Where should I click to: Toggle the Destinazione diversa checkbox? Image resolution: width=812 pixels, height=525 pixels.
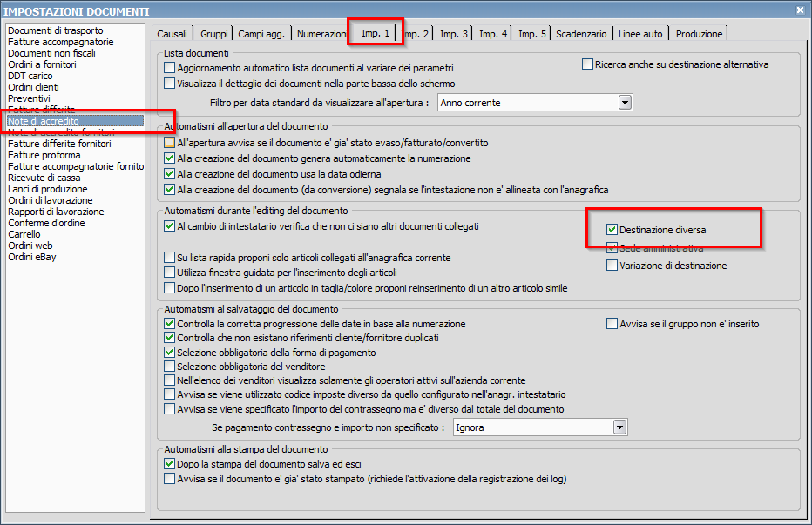tap(612, 229)
